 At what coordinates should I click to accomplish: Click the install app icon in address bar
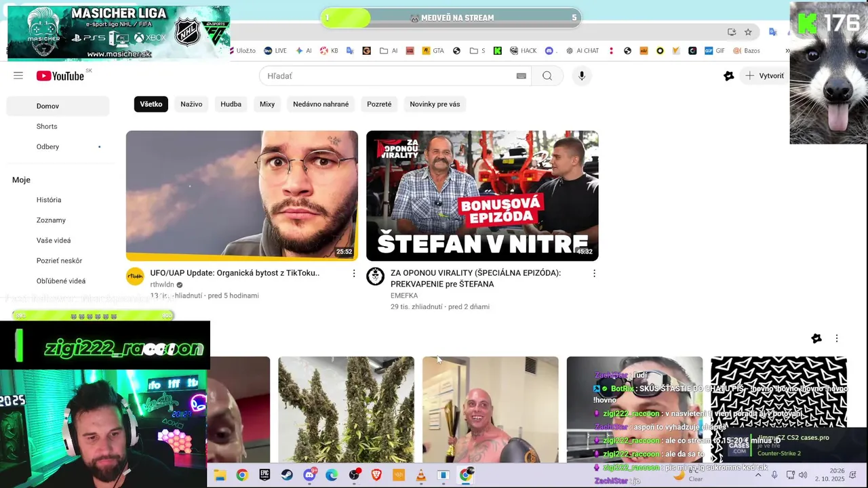tap(732, 32)
